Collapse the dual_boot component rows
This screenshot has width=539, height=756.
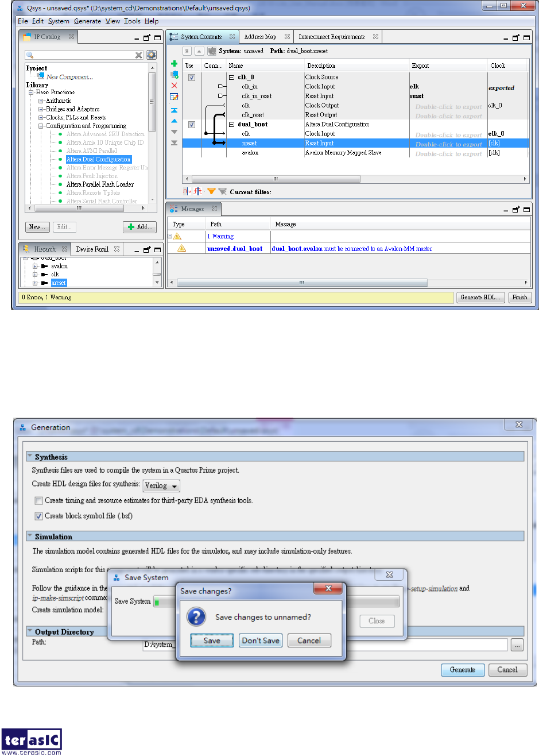232,125
